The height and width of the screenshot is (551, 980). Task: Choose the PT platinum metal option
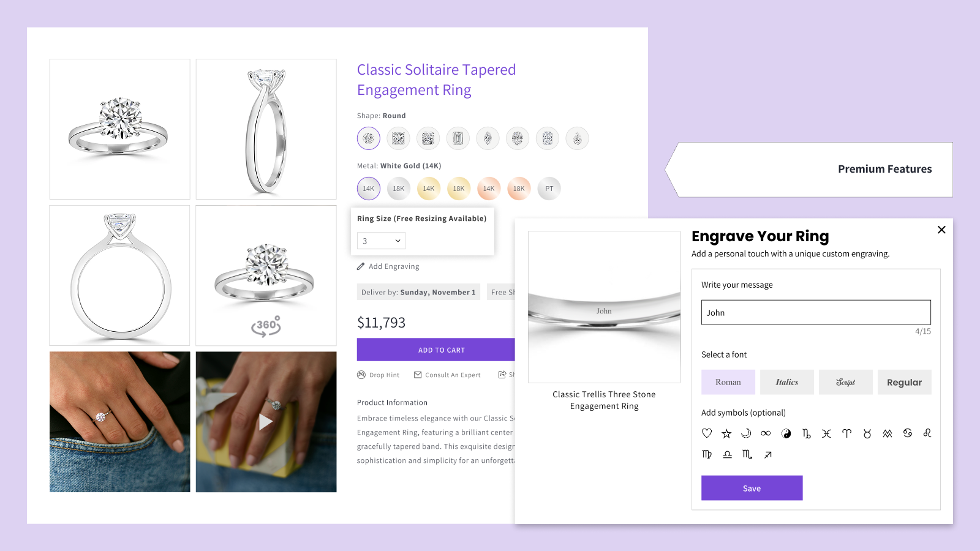point(549,189)
